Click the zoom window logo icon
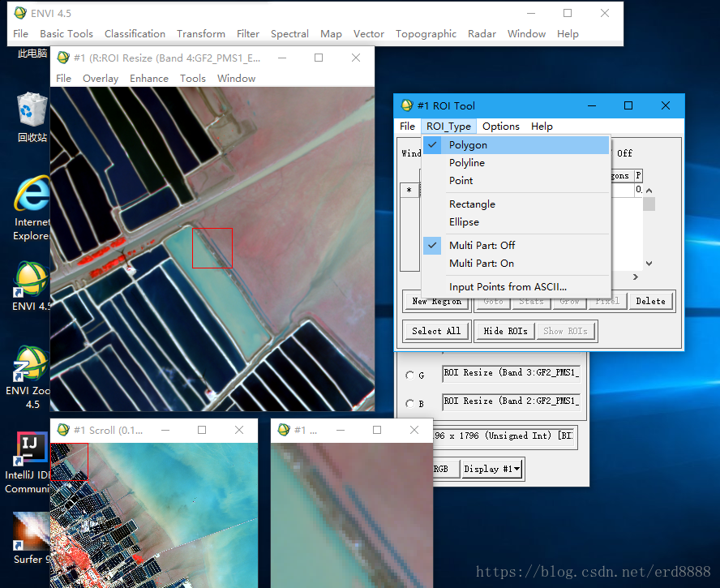The width and height of the screenshot is (720, 588). click(x=285, y=430)
